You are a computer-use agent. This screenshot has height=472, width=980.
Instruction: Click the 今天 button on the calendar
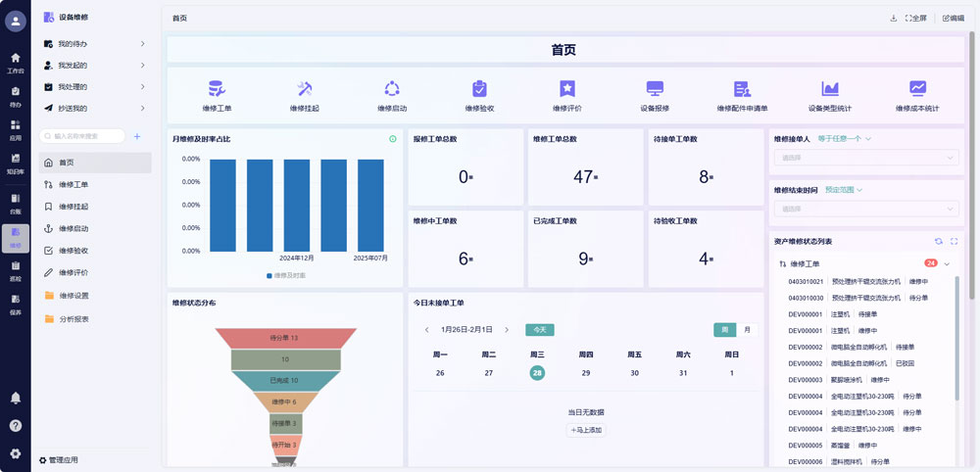(539, 330)
